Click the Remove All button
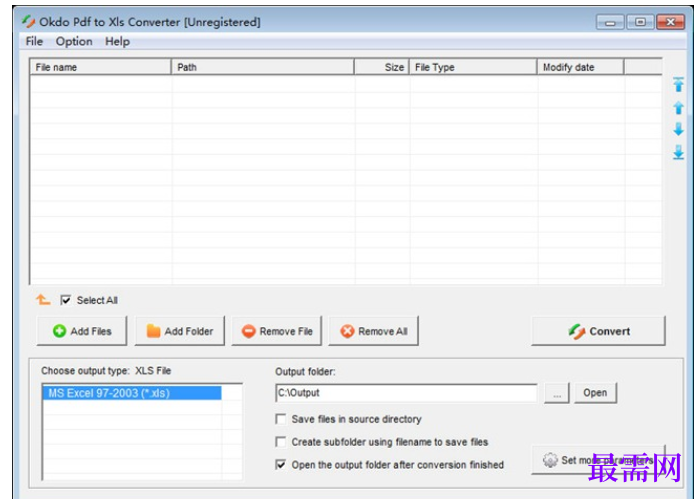700x499 pixels. pyautogui.click(x=373, y=331)
